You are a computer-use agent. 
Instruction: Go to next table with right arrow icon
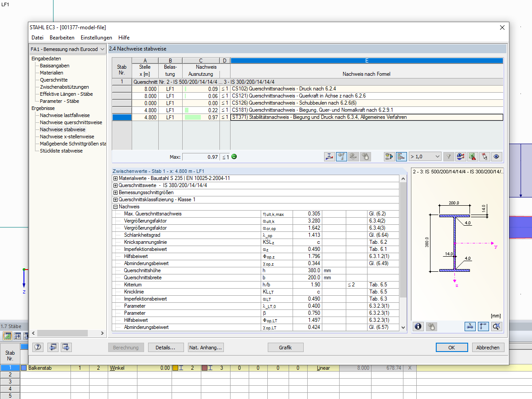66,348
